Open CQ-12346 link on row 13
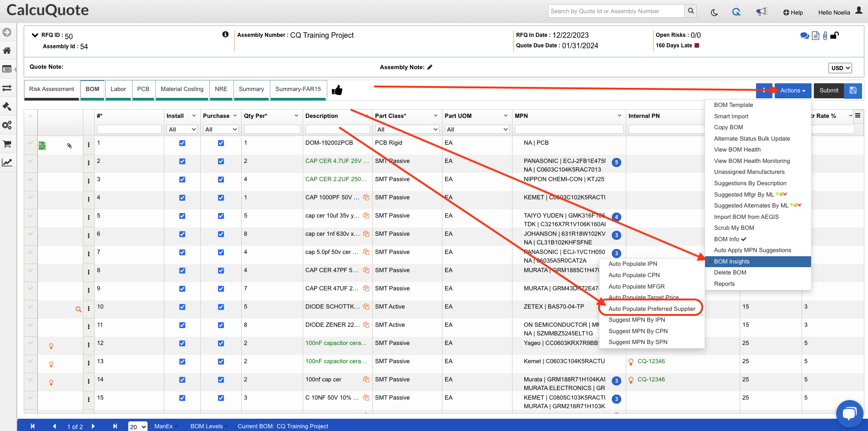The height and width of the screenshot is (431, 868). tap(651, 361)
